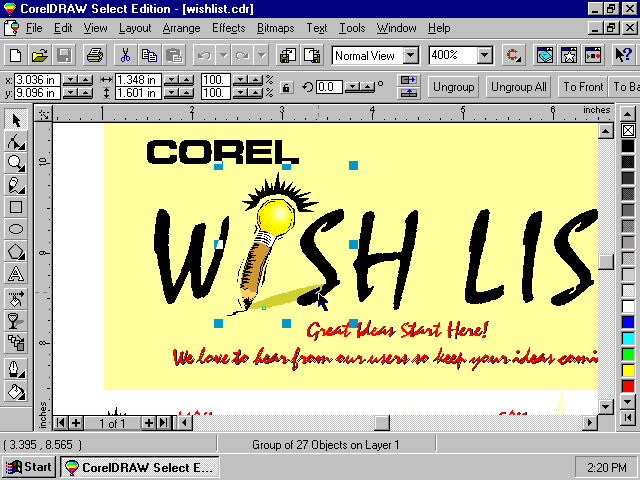
Task: Open the Layout menu
Action: tap(135, 28)
